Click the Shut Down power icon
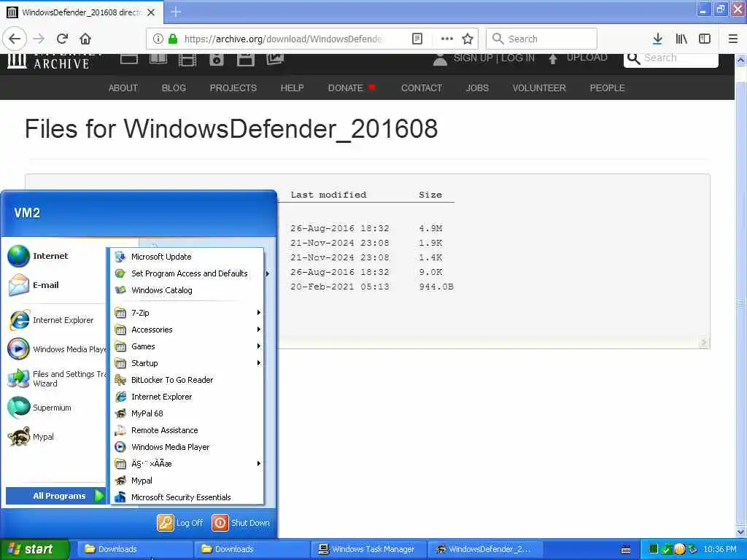 (220, 522)
